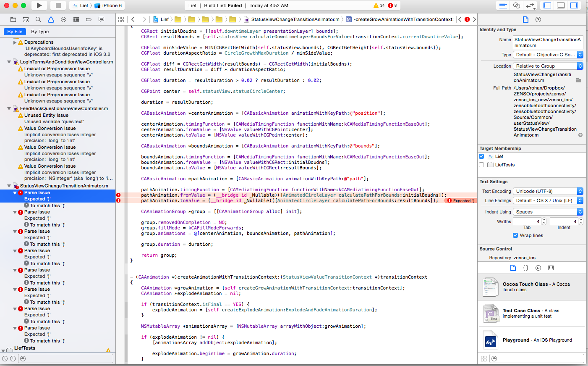Open StatusViewChangeTransitionAnimator.m jump bar item
The image size is (588, 366).
pos(291,19)
